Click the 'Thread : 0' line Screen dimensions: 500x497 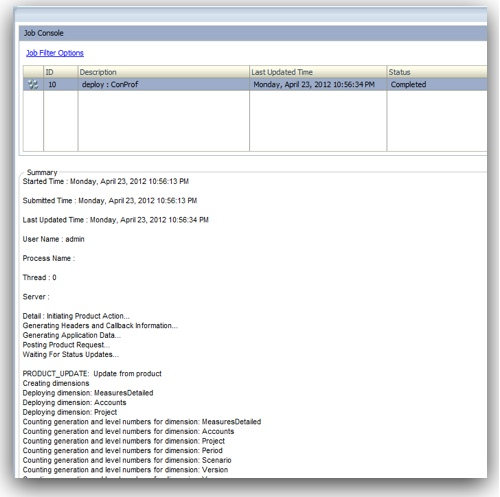pyautogui.click(x=39, y=277)
